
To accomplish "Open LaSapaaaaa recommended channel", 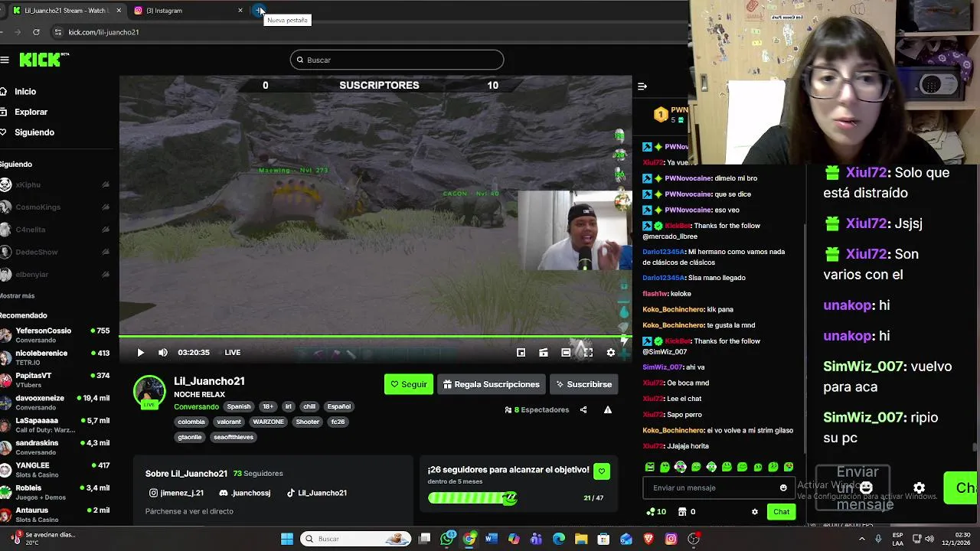I will coord(55,425).
